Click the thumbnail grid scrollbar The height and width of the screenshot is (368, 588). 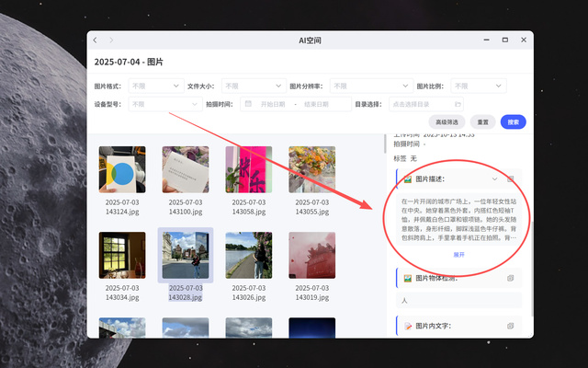coord(385,144)
